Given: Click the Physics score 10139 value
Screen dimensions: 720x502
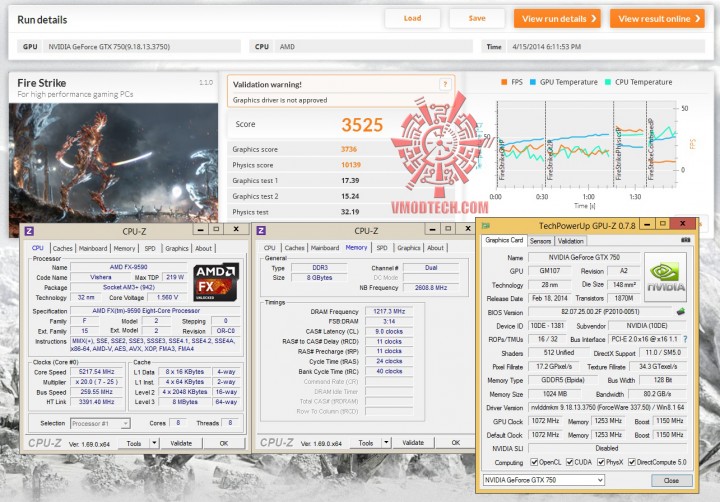Looking at the screenshot, I should tap(351, 164).
